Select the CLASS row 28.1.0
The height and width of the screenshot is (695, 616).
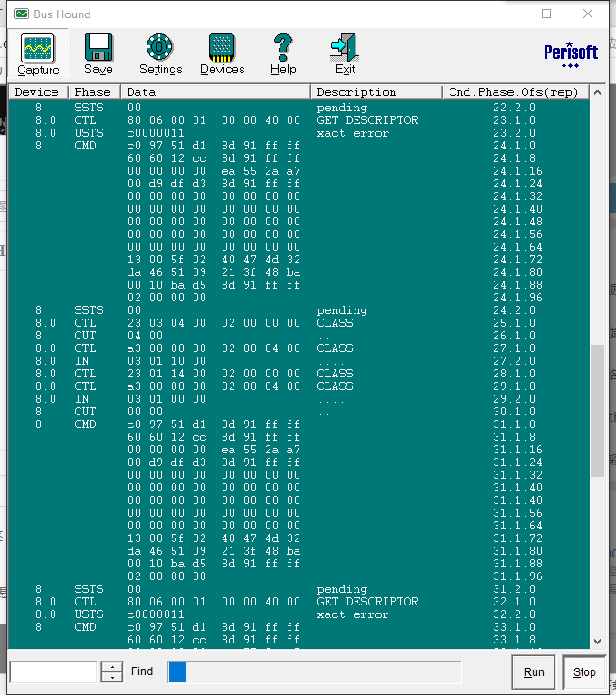(299, 374)
